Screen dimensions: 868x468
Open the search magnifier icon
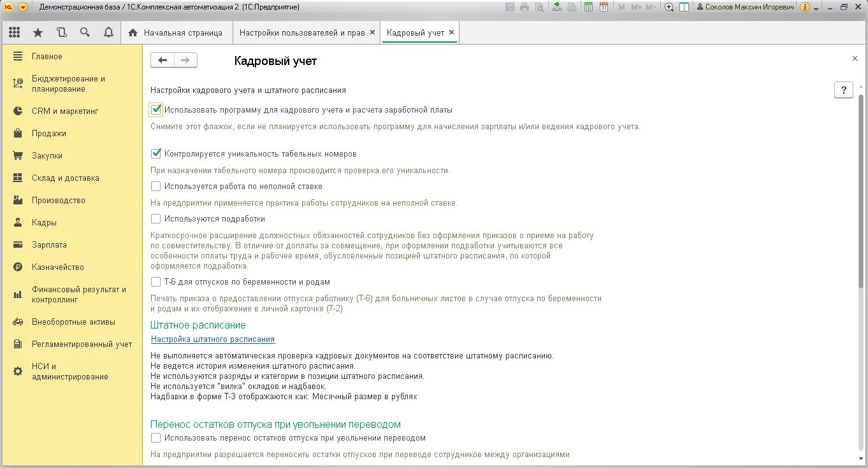[x=85, y=32]
